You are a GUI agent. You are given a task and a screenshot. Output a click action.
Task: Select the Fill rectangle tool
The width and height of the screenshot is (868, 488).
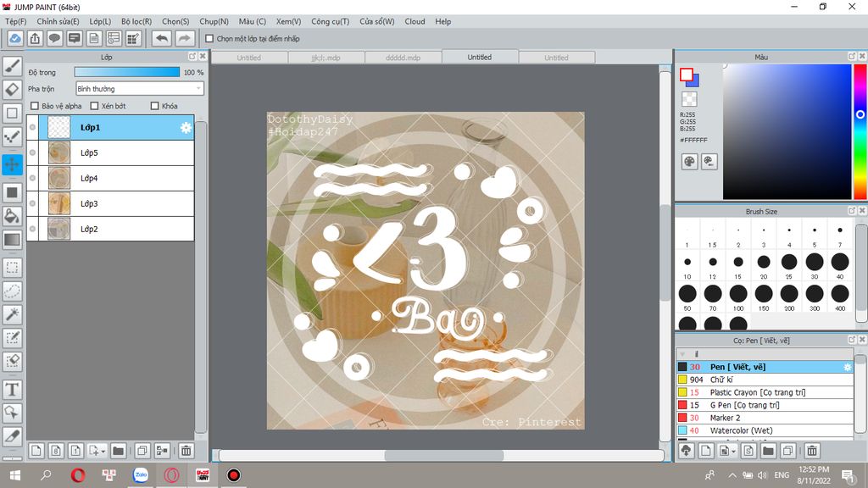12,192
